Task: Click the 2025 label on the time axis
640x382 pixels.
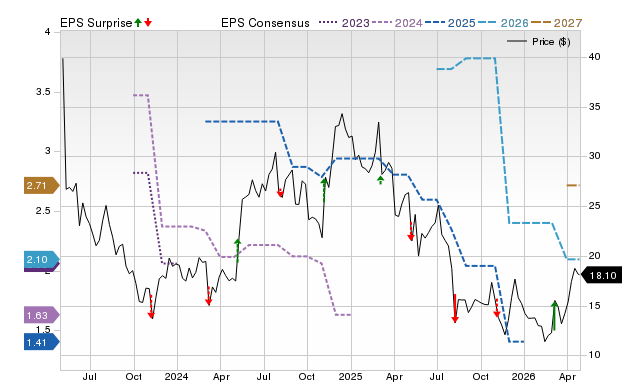Action: click(350, 376)
